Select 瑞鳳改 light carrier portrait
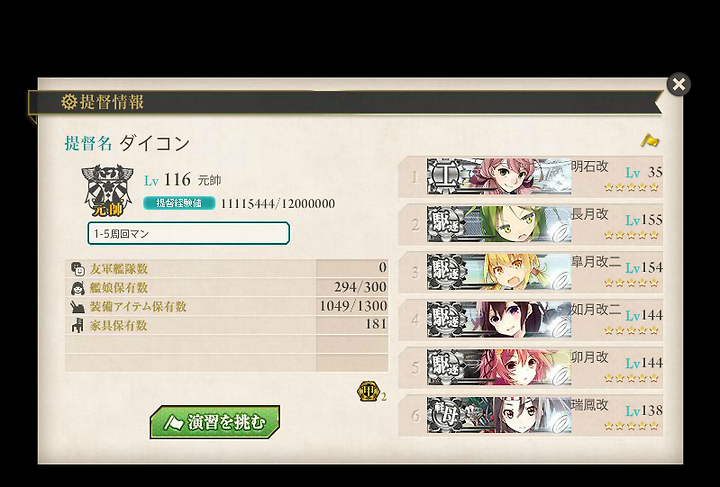Viewport: 720px width, 487px height. coord(499,415)
